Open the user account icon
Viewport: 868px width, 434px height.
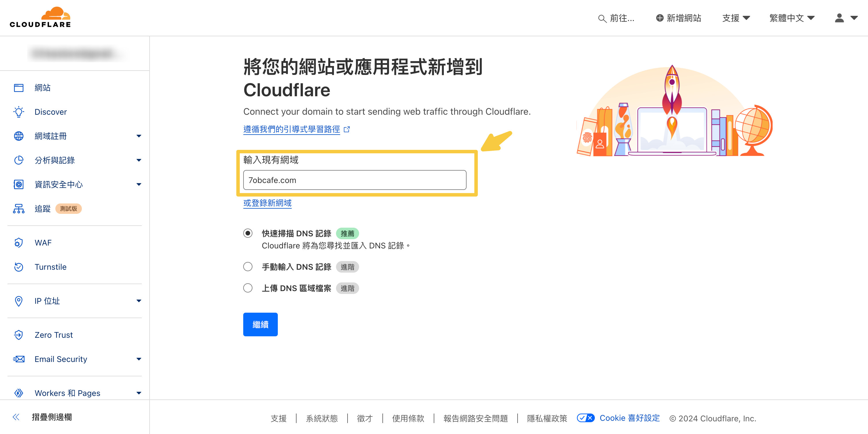(839, 18)
